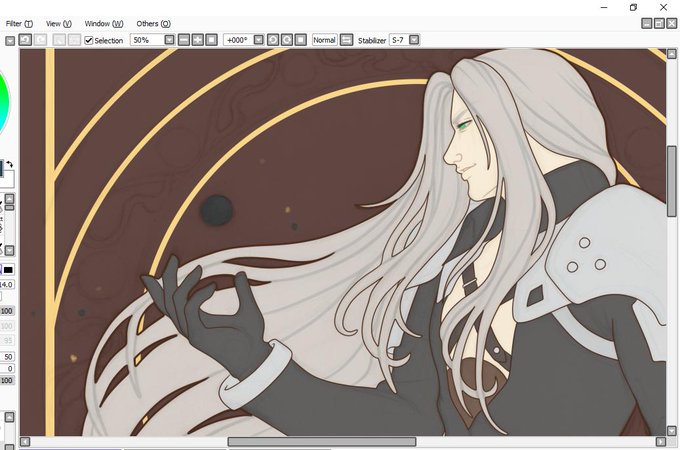The image size is (680, 450).
Task: Click the canvas vertical scrollbar thumb
Action: point(672,181)
